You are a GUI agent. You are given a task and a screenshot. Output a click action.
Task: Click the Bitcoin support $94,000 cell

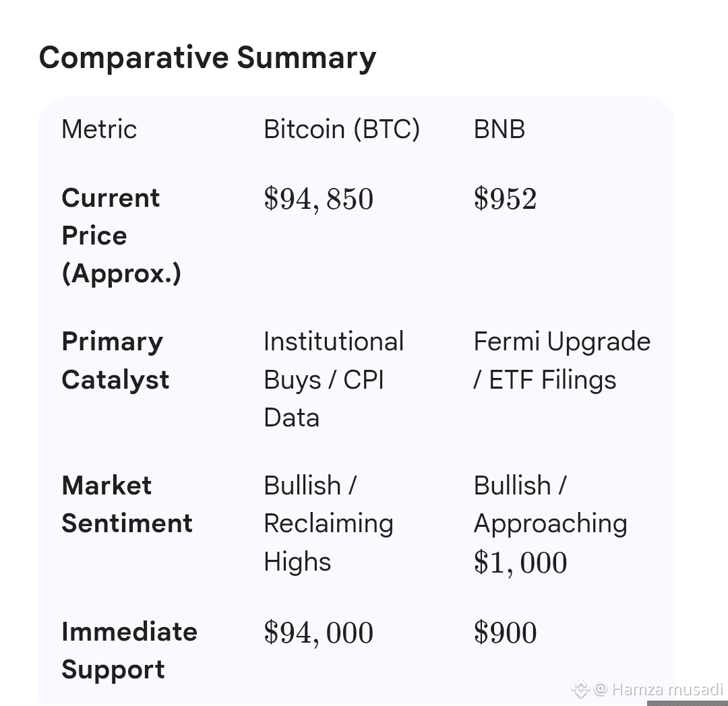(x=318, y=633)
